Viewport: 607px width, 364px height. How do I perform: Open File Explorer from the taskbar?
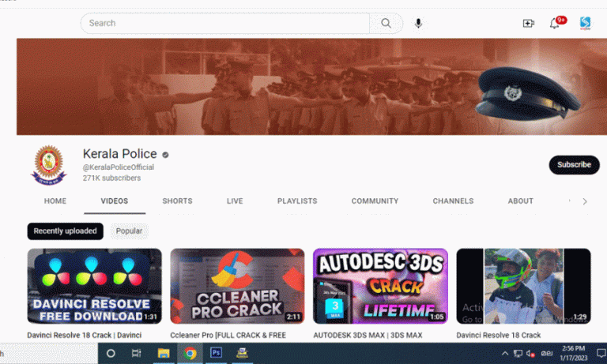tap(164, 353)
